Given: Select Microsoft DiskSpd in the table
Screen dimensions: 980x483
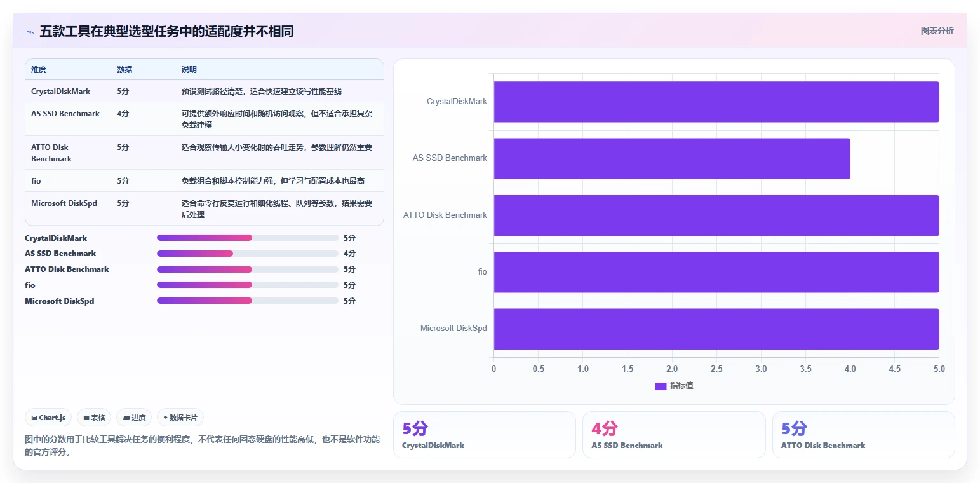Looking at the screenshot, I should (x=64, y=203).
